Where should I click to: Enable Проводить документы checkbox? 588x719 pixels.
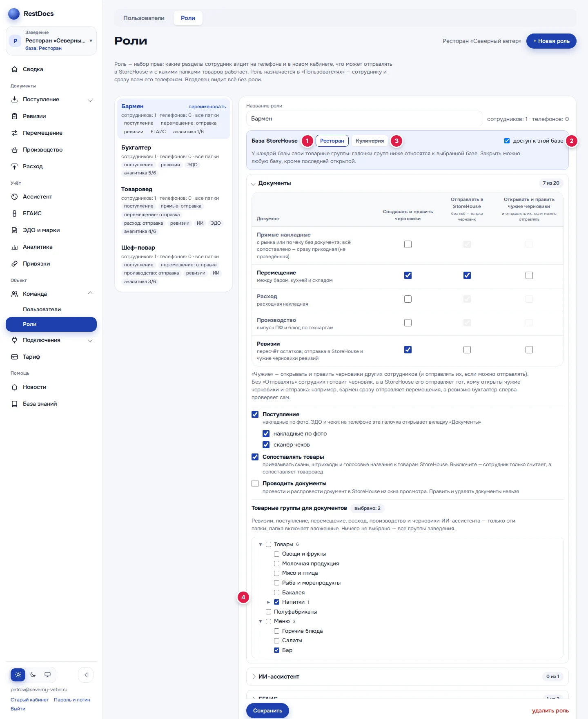pyautogui.click(x=255, y=484)
